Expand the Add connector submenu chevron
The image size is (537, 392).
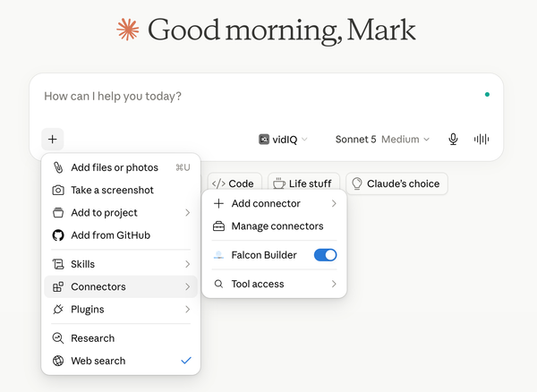point(334,203)
